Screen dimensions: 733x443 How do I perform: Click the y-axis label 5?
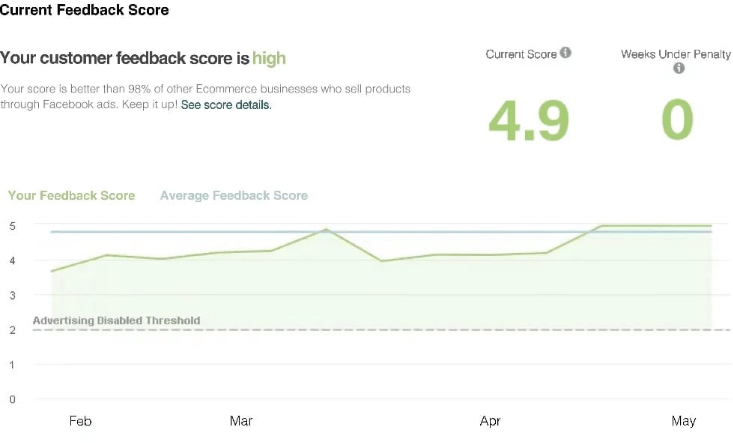coord(12,226)
